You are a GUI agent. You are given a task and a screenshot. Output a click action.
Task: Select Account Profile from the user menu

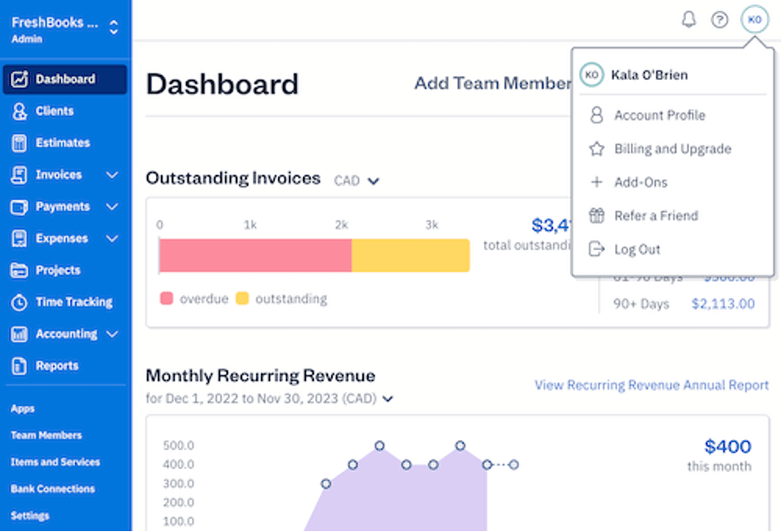pyautogui.click(x=659, y=115)
